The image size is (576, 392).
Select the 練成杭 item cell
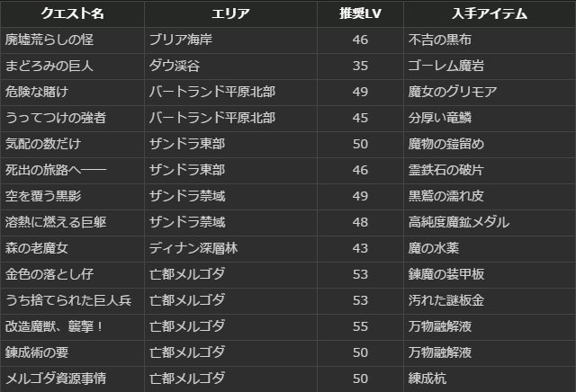coord(427,378)
